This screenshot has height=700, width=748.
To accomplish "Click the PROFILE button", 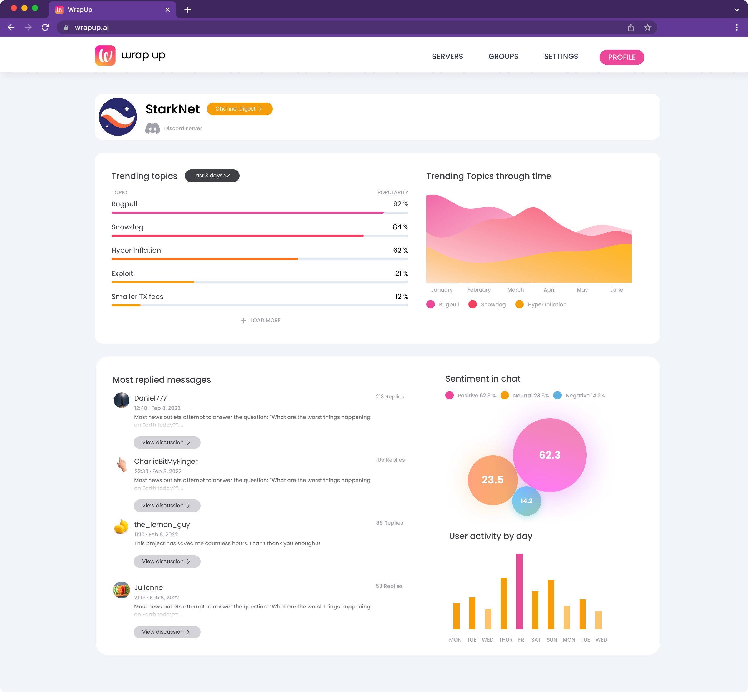I will (622, 57).
